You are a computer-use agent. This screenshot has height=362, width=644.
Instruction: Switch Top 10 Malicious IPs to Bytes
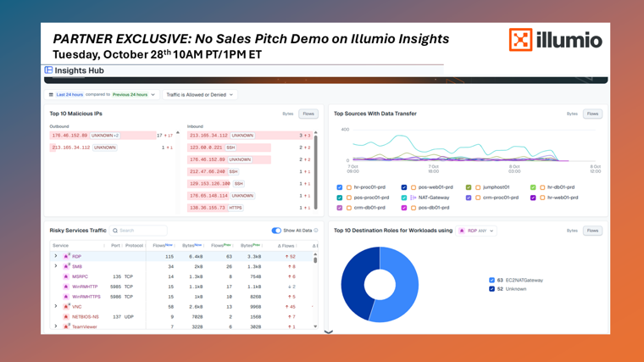pos(287,114)
